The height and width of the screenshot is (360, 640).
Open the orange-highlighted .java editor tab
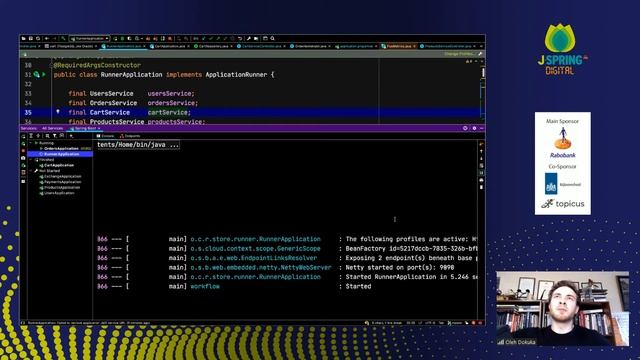398,46
